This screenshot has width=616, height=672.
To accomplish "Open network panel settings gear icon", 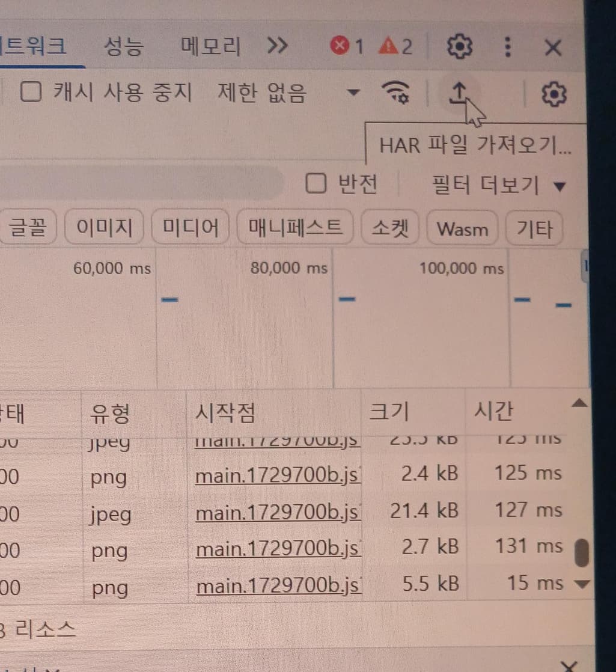I will [553, 94].
